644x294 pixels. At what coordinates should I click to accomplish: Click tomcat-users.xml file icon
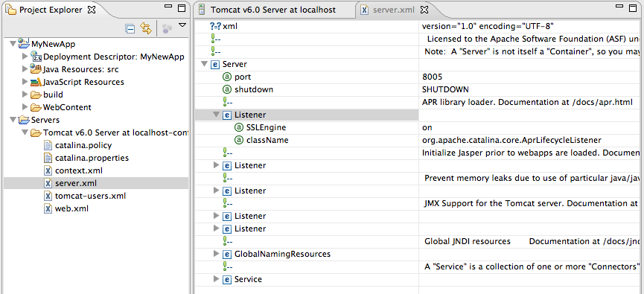pos(48,196)
